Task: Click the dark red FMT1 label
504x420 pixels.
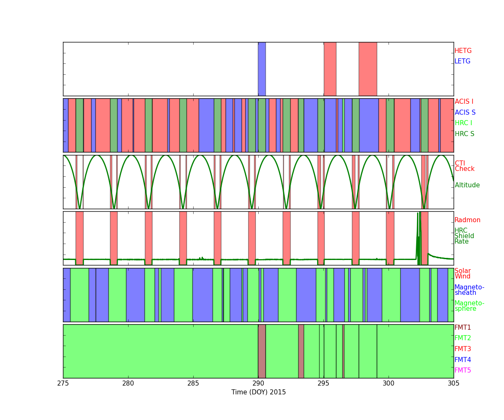Action: coord(462,328)
